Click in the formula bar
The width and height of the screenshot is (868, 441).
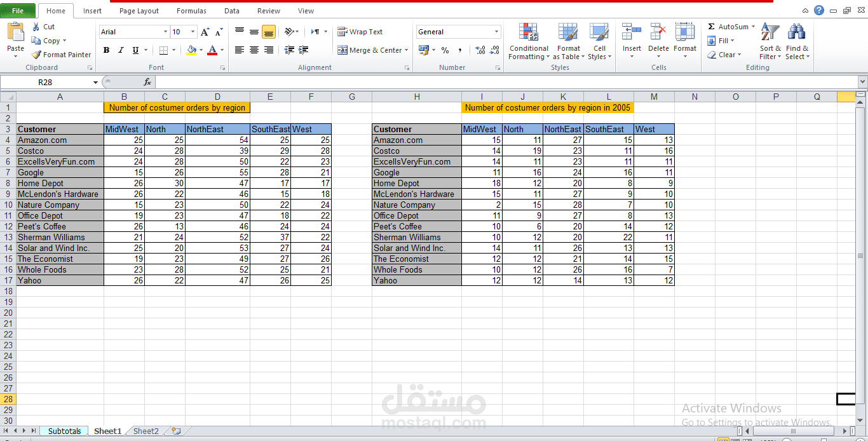(x=506, y=82)
